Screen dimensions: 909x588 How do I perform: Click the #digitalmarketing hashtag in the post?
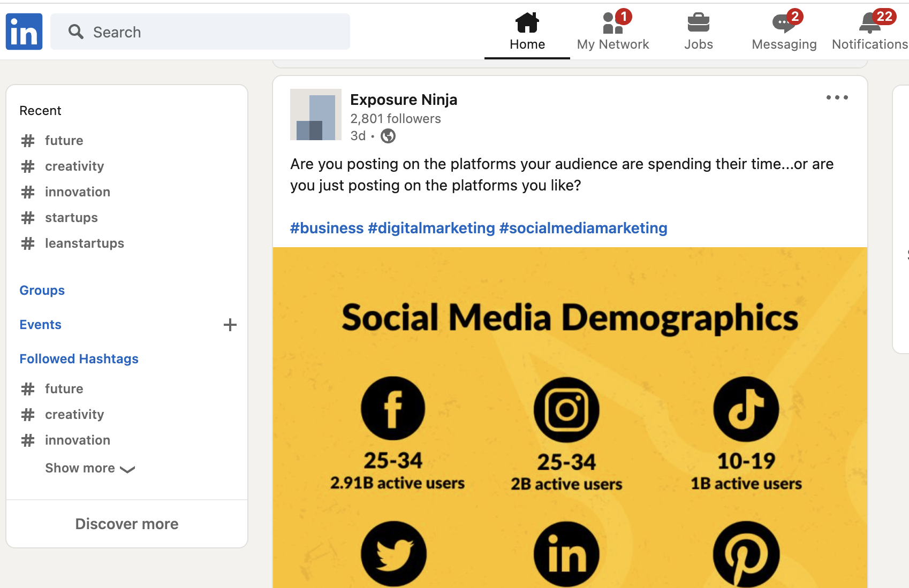[x=431, y=228]
